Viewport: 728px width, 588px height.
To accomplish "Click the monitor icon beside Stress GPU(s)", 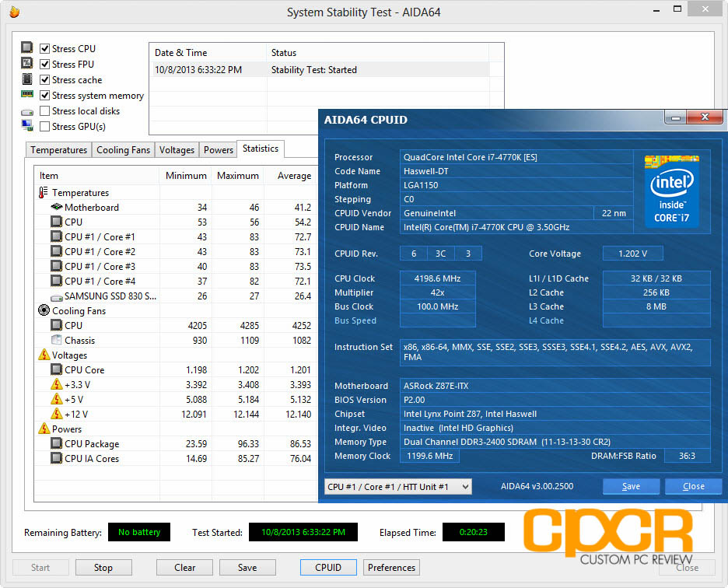I will point(27,125).
